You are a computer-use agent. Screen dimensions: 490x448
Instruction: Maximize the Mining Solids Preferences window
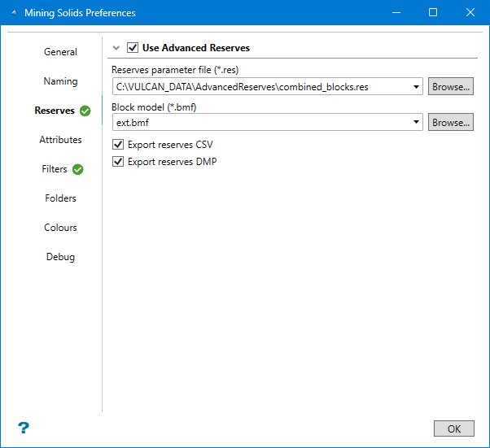pos(433,13)
